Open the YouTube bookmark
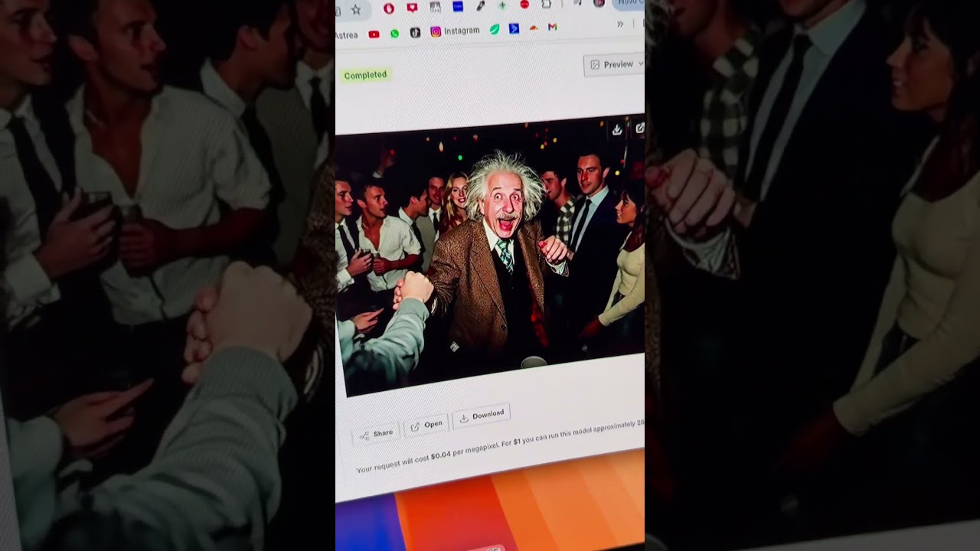980x551 pixels. coord(374,34)
